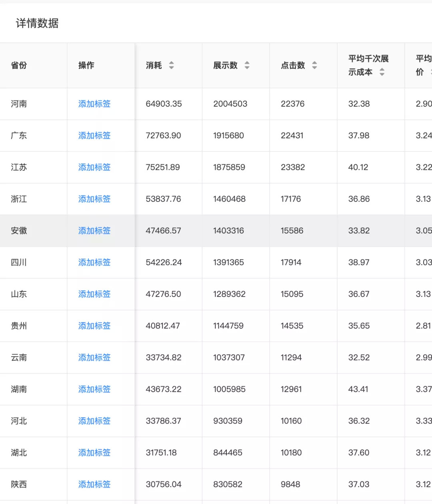This screenshot has height=504, width=432.
Task: Click 添加标签 for 贵州 province
Action: click(94, 326)
